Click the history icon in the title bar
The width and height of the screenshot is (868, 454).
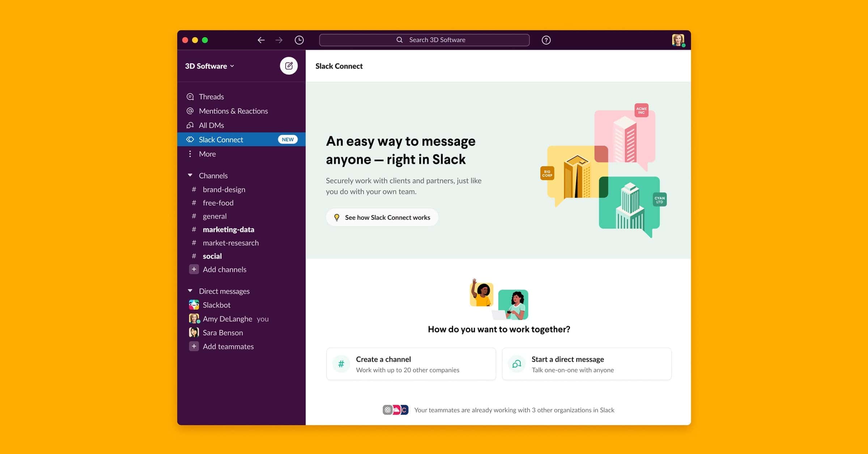299,40
